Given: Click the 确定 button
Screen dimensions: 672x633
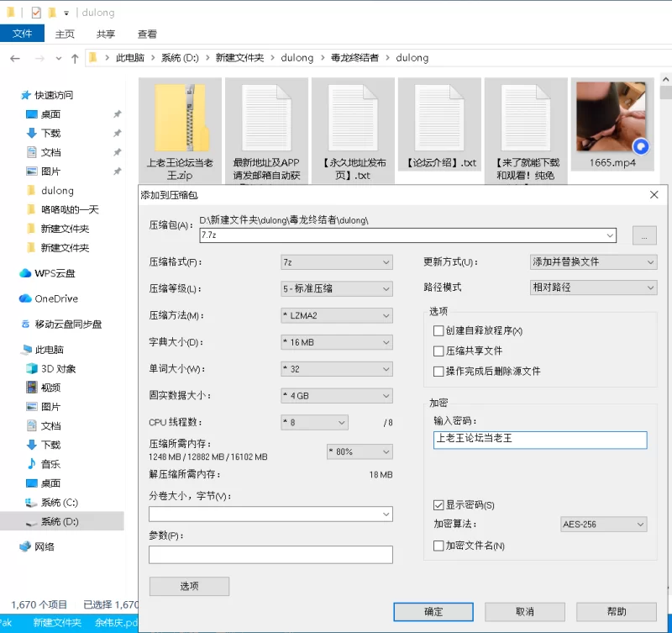Looking at the screenshot, I should coord(433,612).
